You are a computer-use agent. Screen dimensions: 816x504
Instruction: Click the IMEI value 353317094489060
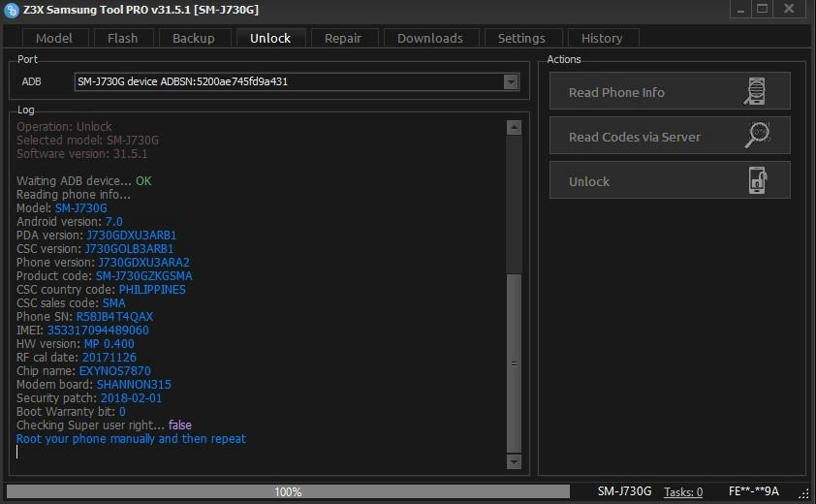click(x=98, y=331)
